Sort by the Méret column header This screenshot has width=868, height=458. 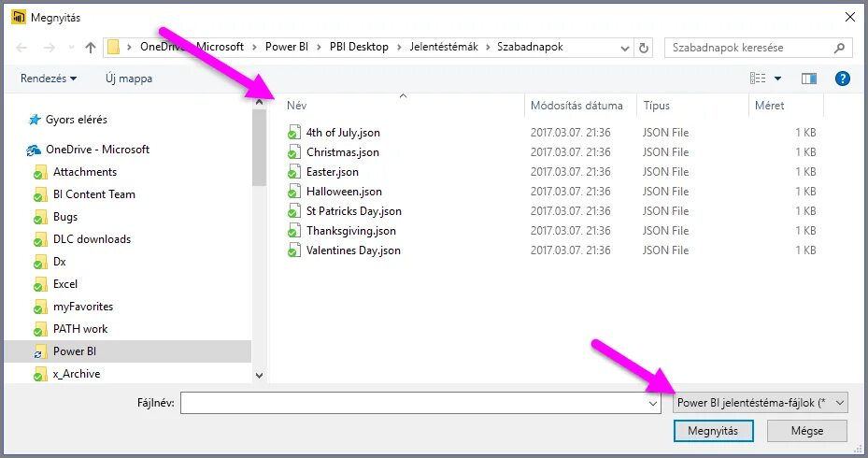point(769,106)
